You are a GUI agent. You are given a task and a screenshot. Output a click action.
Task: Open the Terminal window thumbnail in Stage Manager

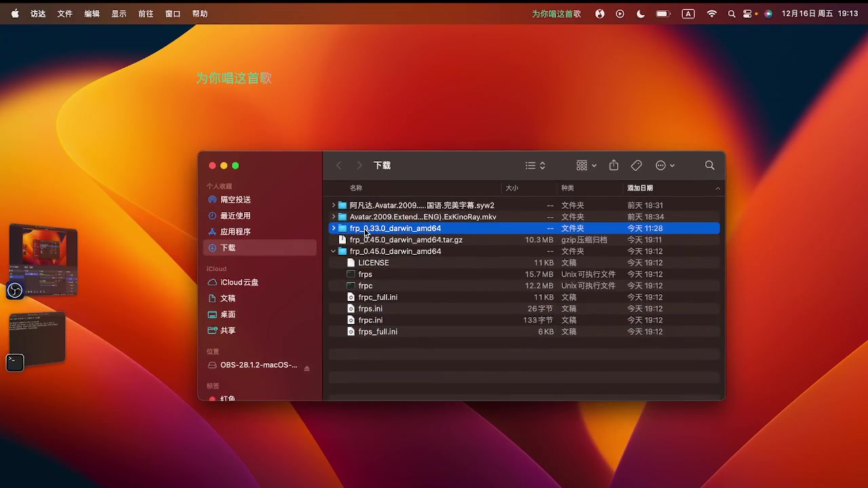click(x=37, y=339)
